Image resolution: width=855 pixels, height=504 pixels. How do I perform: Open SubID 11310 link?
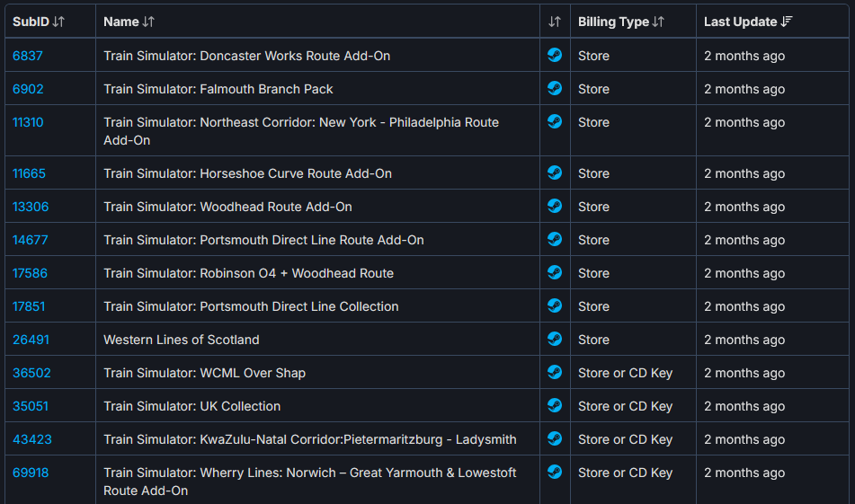click(x=28, y=122)
